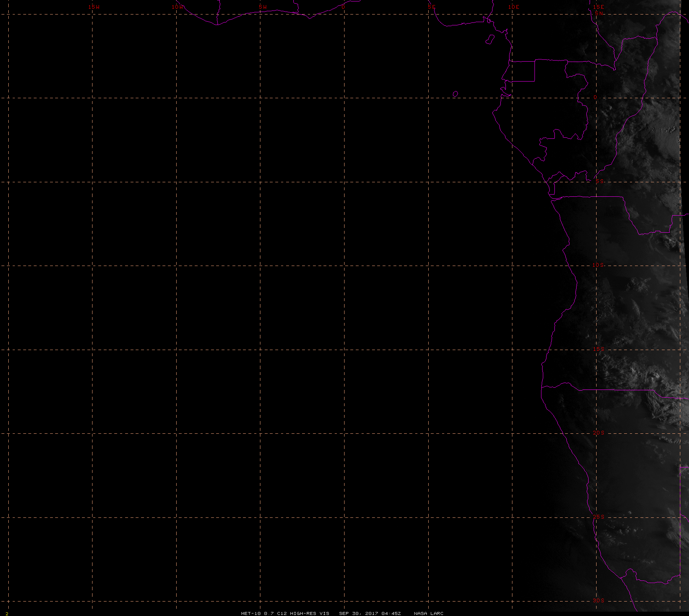Select the "25S" latitude label

598,517
